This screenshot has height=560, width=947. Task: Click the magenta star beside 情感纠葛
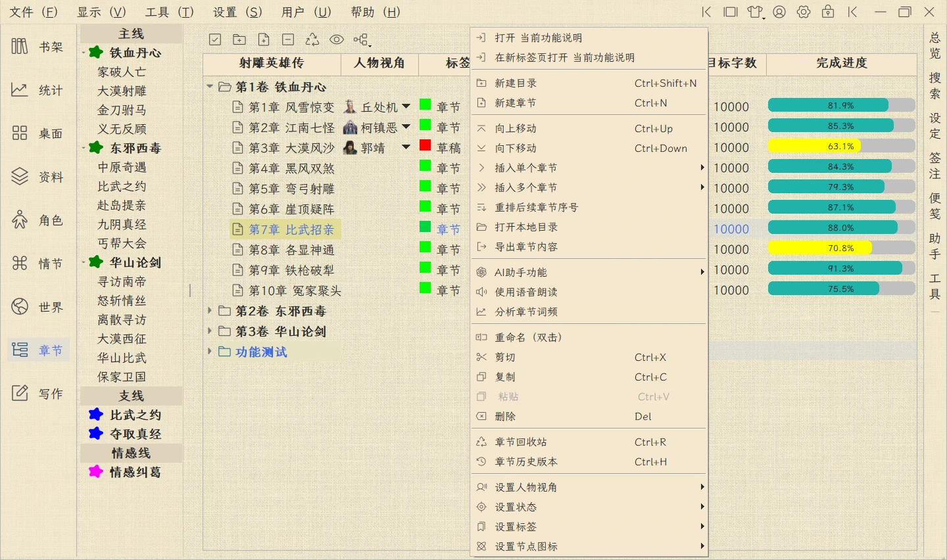tap(96, 471)
